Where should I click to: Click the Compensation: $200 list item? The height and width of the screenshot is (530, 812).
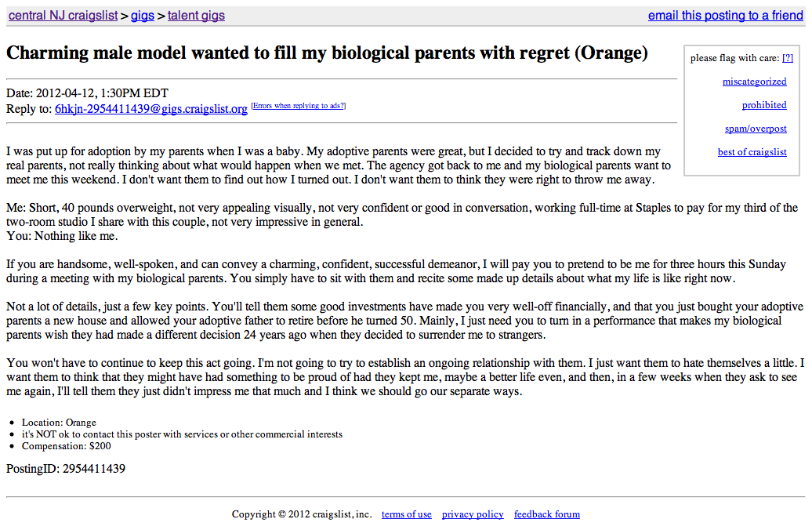[x=67, y=446]
